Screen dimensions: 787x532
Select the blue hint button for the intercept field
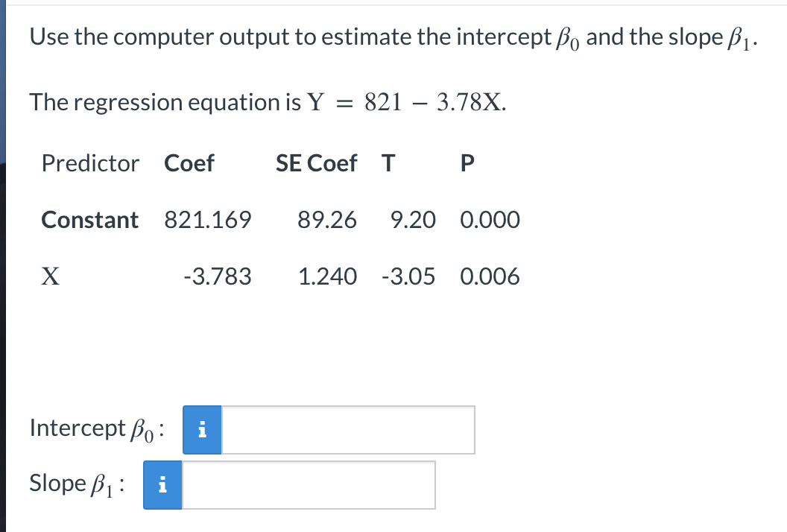point(202,430)
